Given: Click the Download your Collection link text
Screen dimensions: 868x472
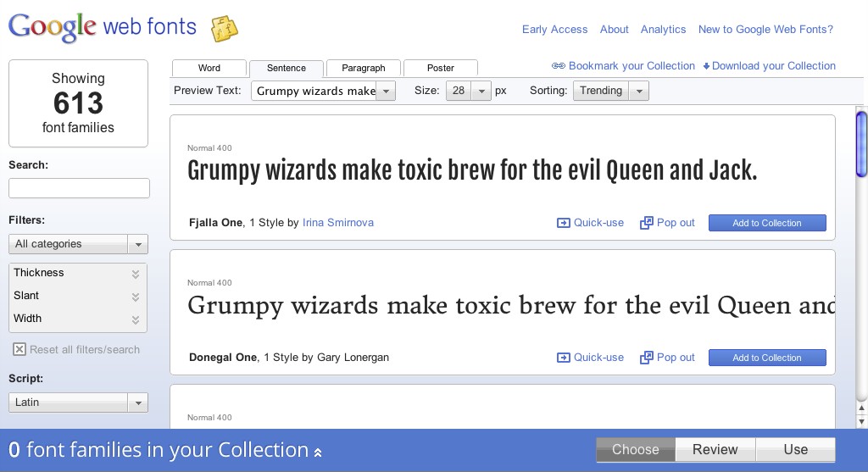Looking at the screenshot, I should point(774,66).
